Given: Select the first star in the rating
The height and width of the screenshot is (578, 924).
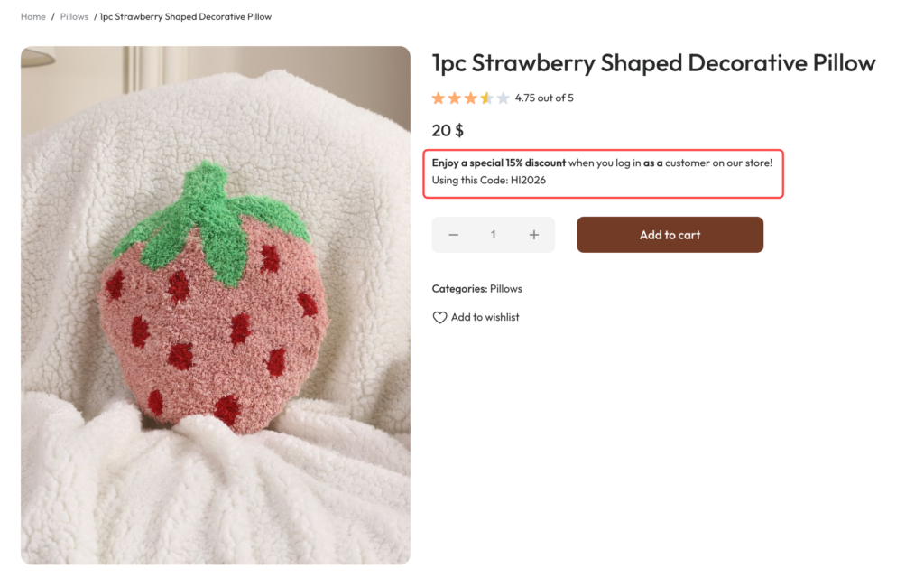Looking at the screenshot, I should point(439,98).
